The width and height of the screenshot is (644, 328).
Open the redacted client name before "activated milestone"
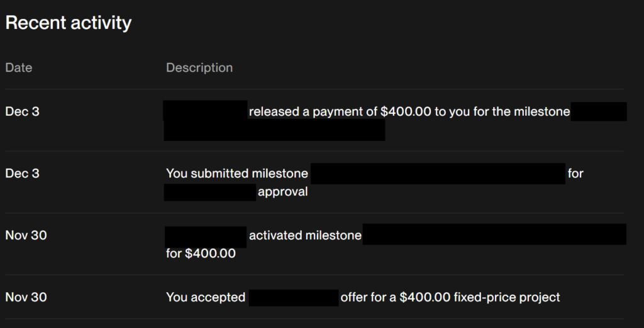click(x=206, y=235)
